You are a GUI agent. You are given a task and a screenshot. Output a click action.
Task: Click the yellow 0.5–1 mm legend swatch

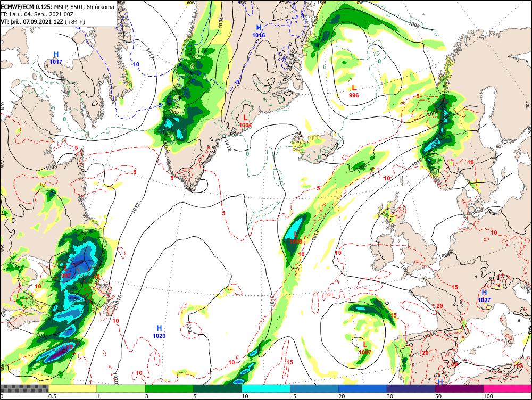coord(72,388)
